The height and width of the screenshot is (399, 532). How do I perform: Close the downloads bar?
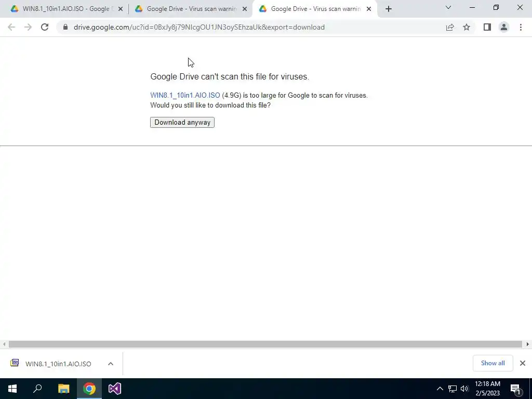pyautogui.click(x=523, y=363)
